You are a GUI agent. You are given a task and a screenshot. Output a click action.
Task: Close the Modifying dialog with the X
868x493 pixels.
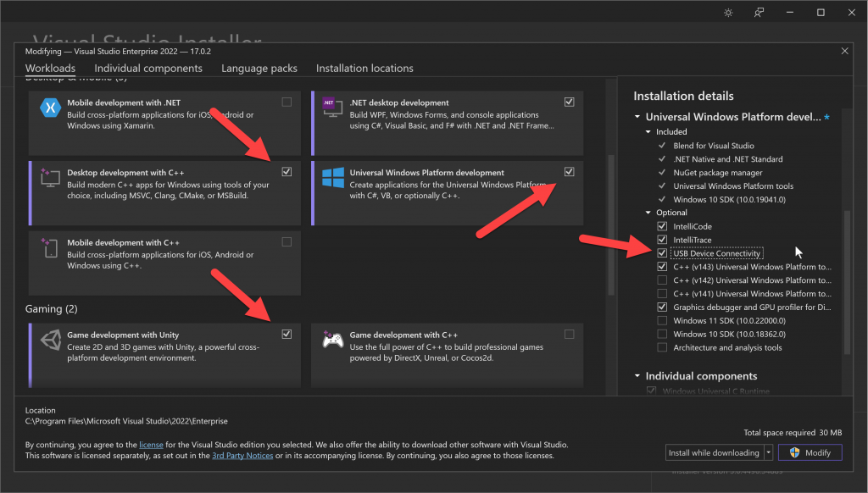coord(845,51)
